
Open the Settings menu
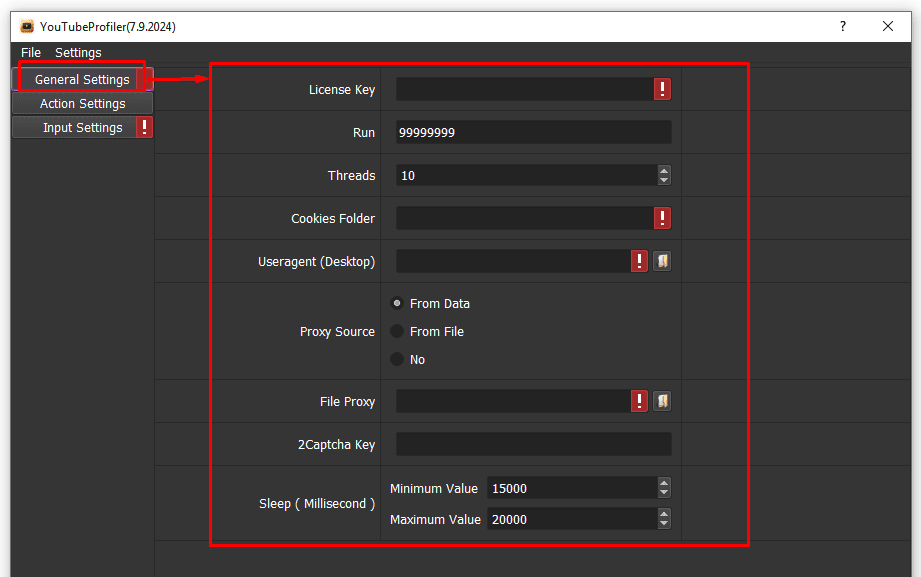(x=78, y=52)
